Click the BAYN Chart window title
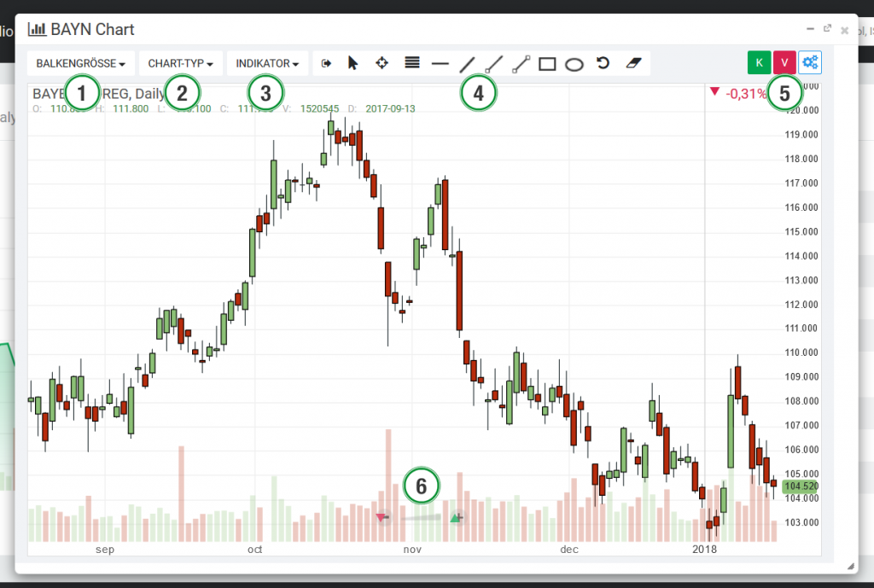The image size is (874, 588). click(92, 30)
